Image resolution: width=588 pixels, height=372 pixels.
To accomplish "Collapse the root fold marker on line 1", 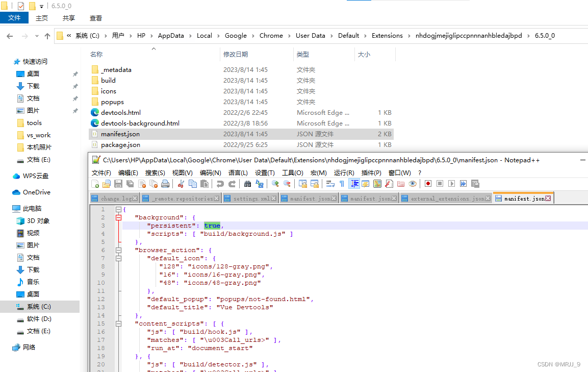I will pyautogui.click(x=118, y=209).
